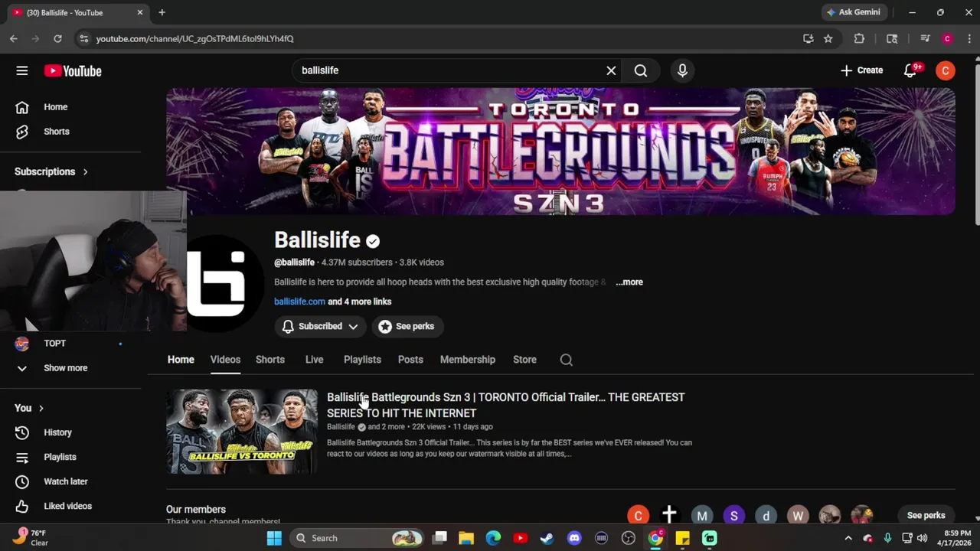Open the Subscribed notification dropdown
The height and width of the screenshot is (551, 980).
(320, 326)
